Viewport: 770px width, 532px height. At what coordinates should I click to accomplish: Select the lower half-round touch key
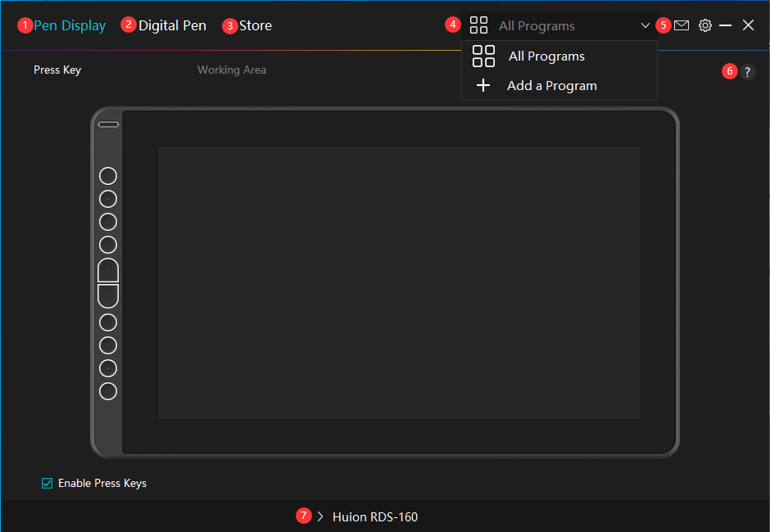108,295
